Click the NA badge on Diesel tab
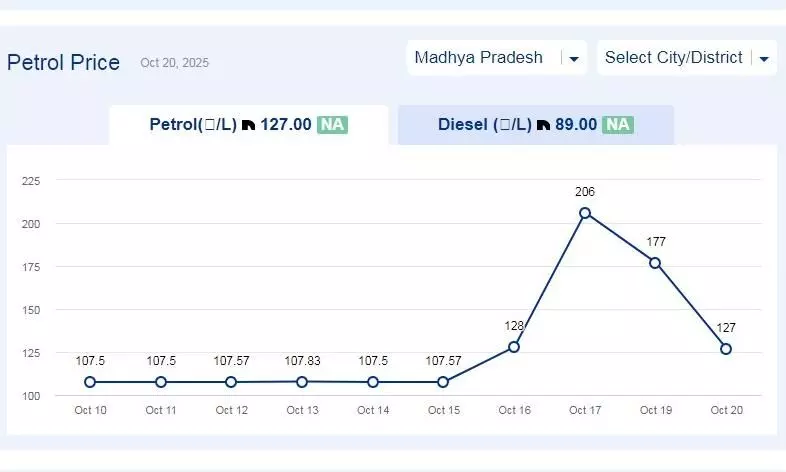 click(618, 125)
